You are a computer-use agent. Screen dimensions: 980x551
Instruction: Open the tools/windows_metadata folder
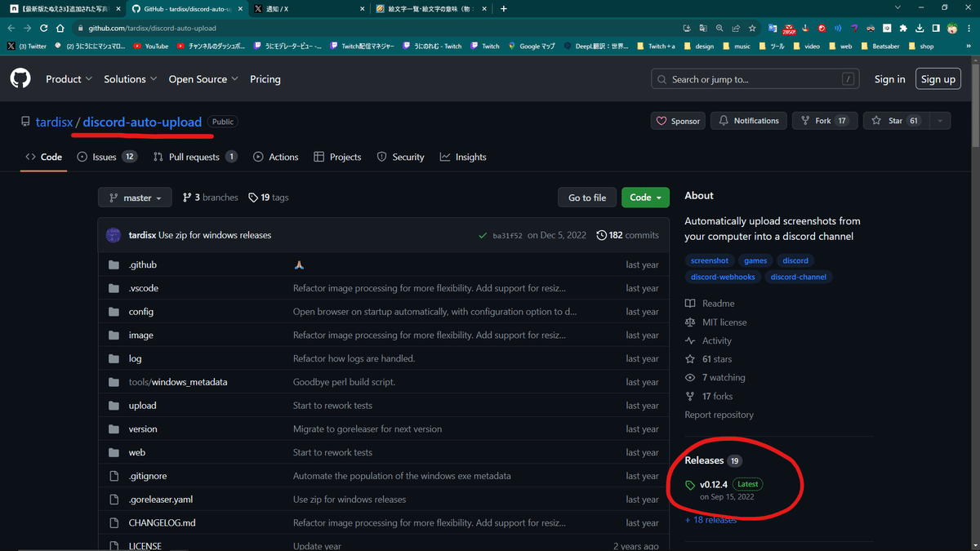pos(178,382)
